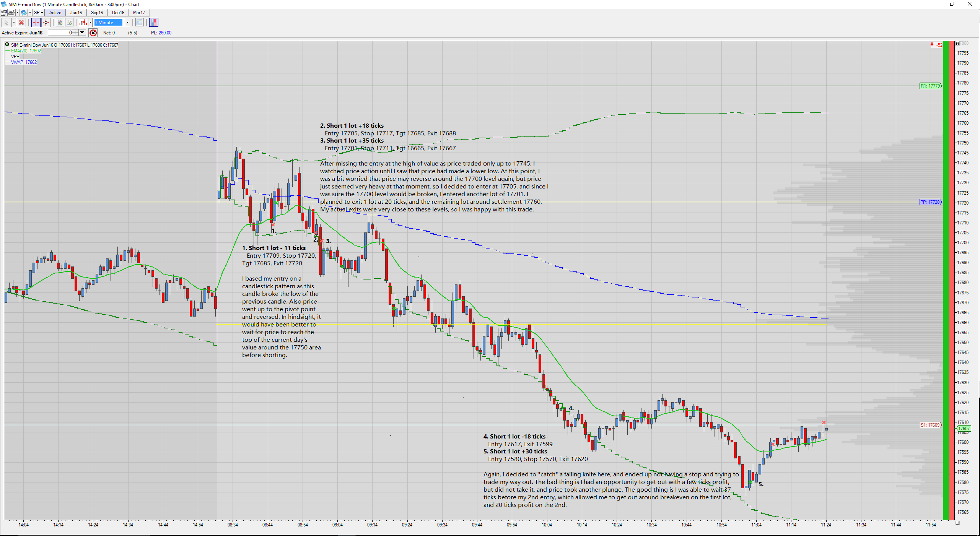Click the '4. Short 1 lot -18 ticks' annotation
The height and width of the screenshot is (536, 980).
[x=514, y=437]
